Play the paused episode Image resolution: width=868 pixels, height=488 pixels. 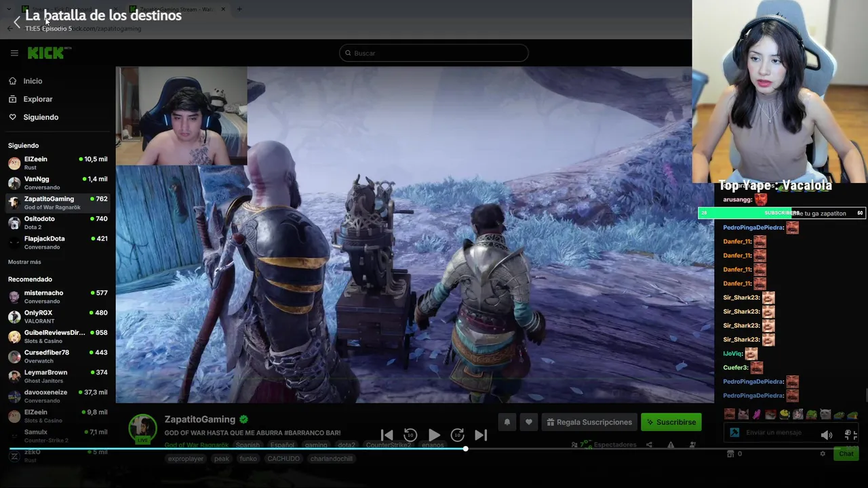coord(434,435)
